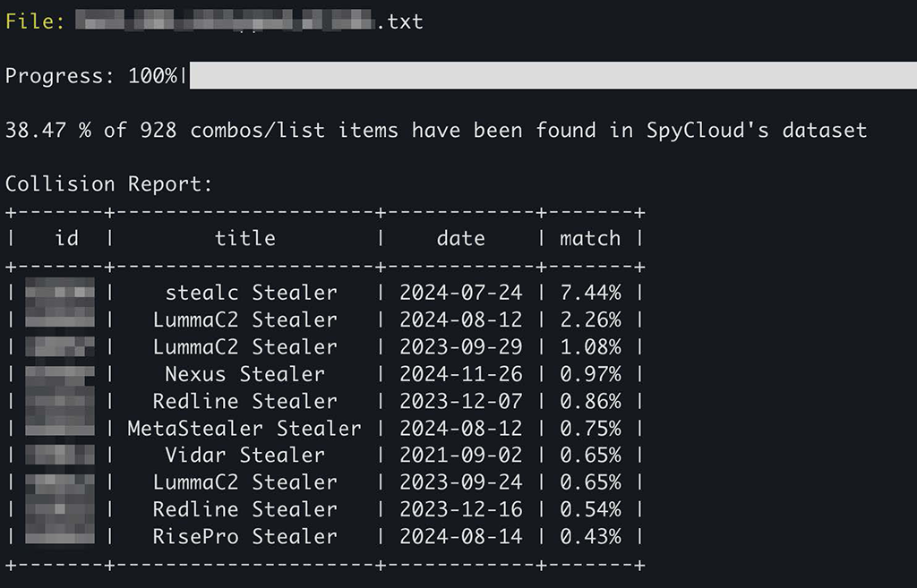Click the word 'SpyCloud's' in summary line
917x588 pixels.
coord(707,131)
